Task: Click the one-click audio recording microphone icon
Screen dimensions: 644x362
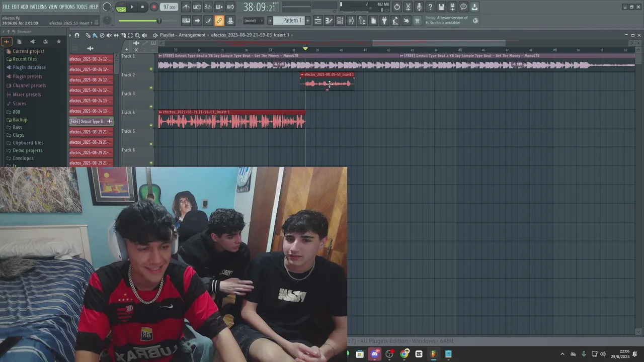Action: (x=419, y=7)
